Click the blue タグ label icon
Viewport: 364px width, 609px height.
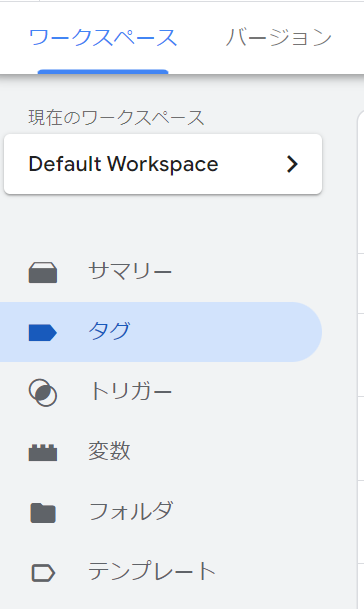(43, 332)
